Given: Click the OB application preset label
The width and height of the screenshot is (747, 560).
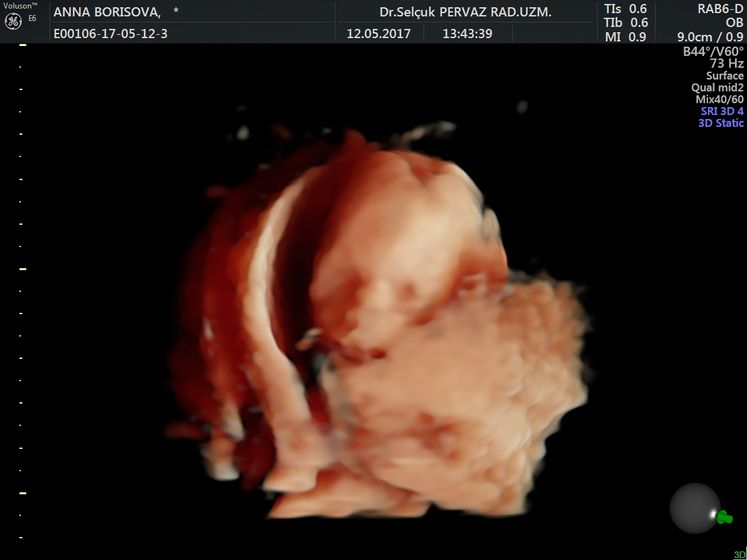Looking at the screenshot, I should [733, 23].
